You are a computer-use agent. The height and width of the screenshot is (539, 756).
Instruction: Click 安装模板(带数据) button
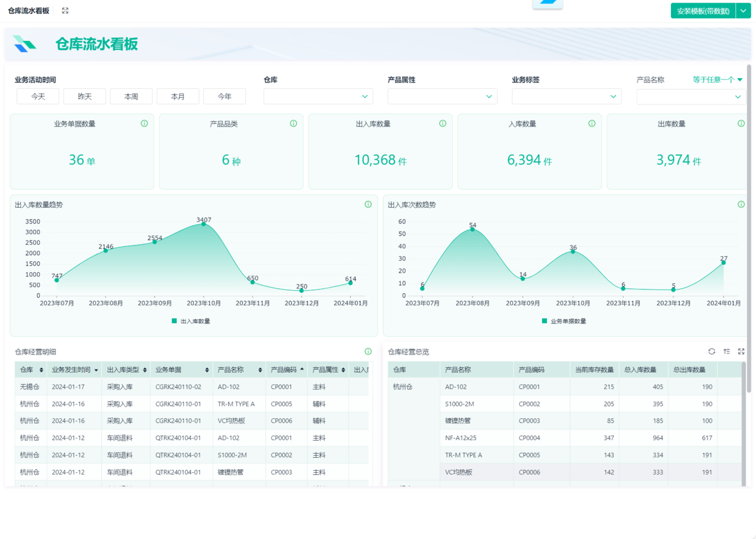tap(703, 11)
